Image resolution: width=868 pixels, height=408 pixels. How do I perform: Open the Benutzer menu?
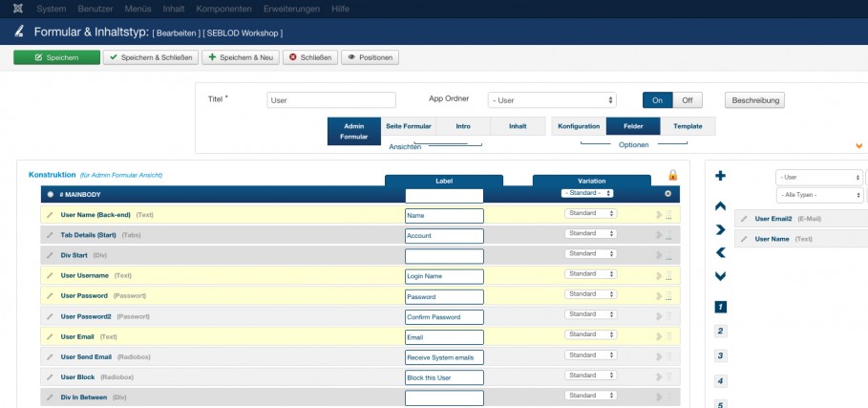click(x=95, y=9)
